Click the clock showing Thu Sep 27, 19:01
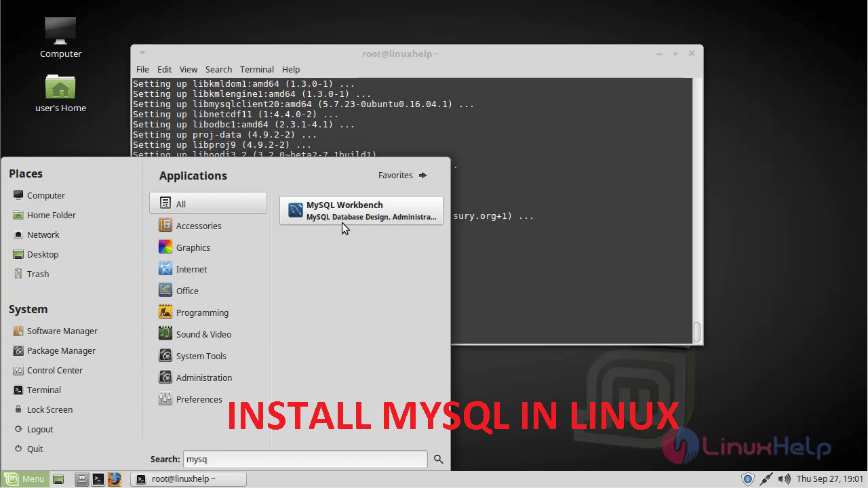The width and height of the screenshot is (868, 488). pos(830,479)
